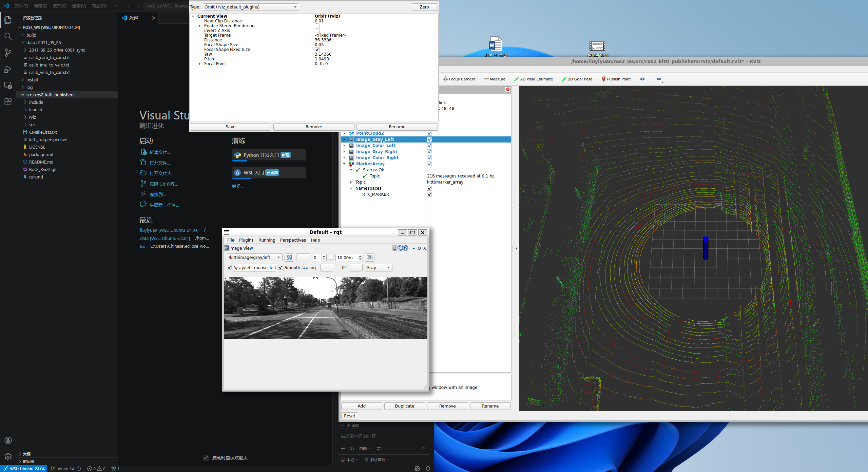Screen dimensions: 868x472
Task: Click the Copilot status icon in VS Code
Action: [x=417, y=469]
